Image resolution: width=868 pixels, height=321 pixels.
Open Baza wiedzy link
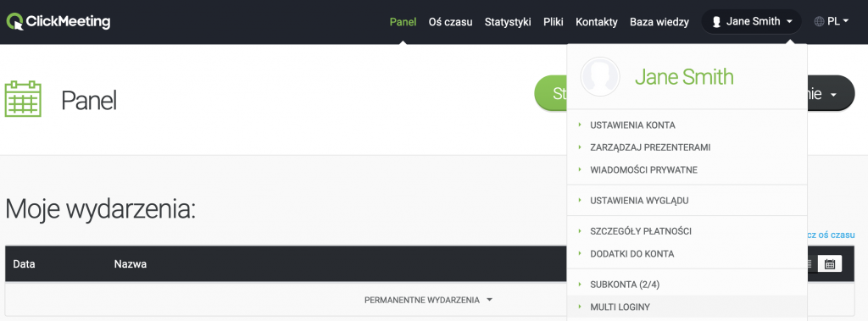(659, 22)
